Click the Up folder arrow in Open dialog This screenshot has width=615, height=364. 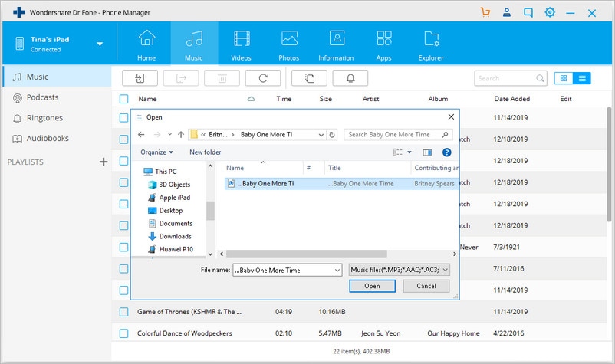[181, 134]
